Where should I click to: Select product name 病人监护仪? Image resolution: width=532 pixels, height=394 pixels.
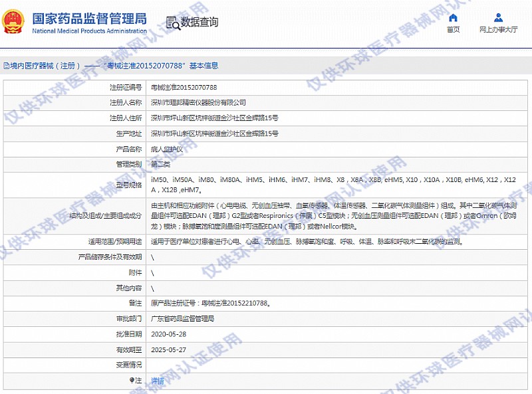[167, 149]
